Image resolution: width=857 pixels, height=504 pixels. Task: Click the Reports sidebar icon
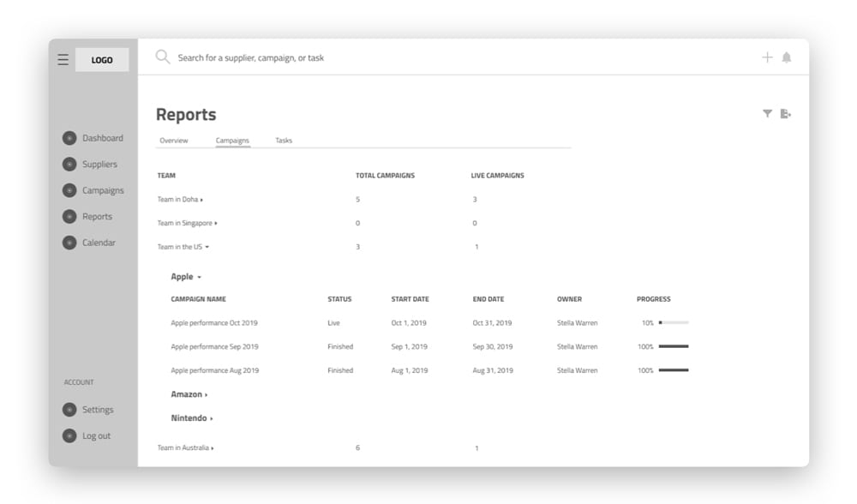coord(69,217)
